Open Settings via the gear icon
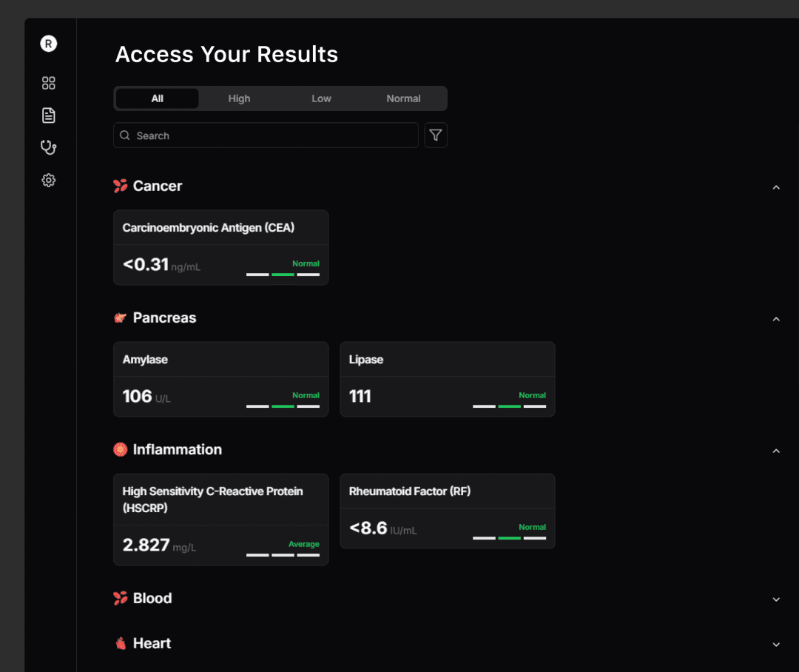 (x=48, y=180)
